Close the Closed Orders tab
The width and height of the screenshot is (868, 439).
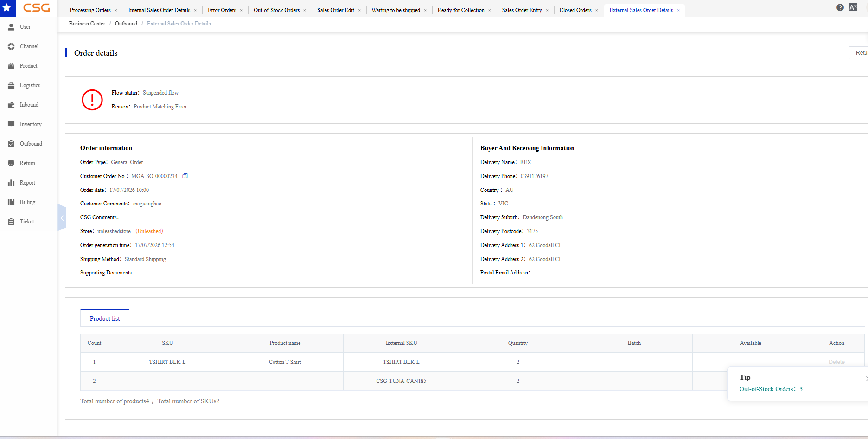597,10
